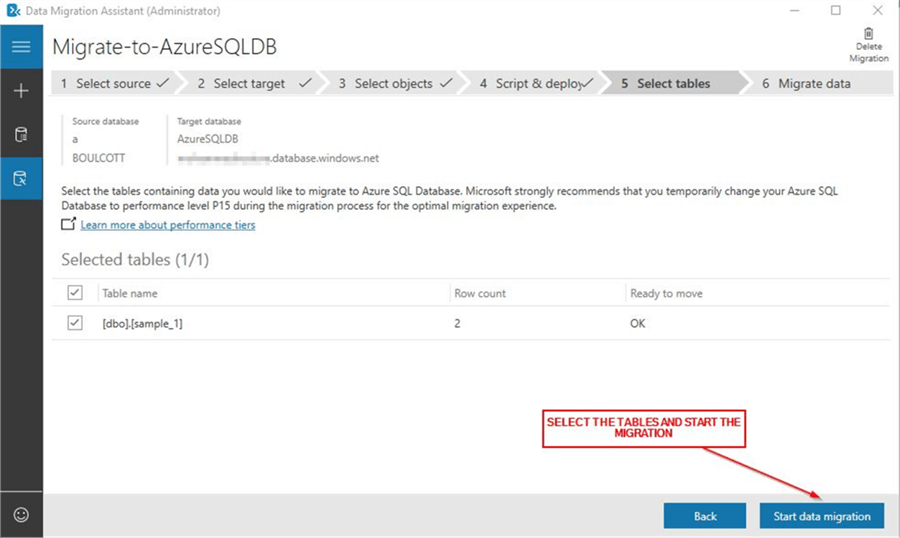Close the Data Migration Assistant window

878,10
